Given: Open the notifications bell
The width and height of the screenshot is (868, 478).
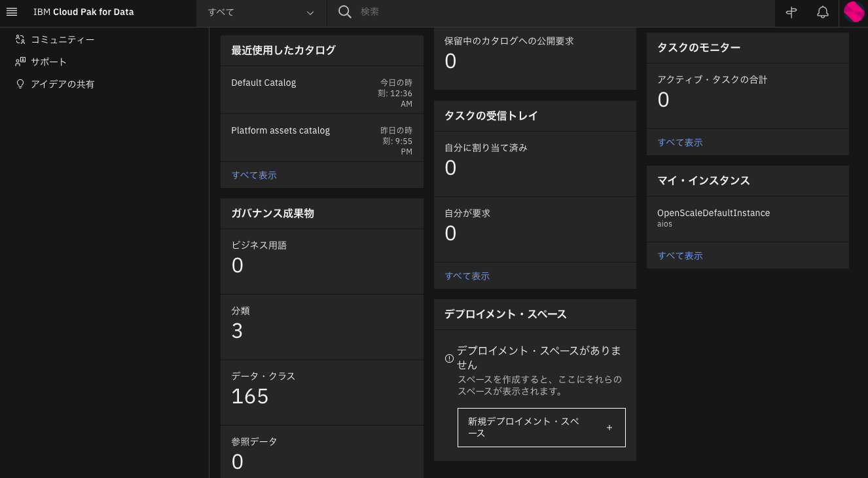Looking at the screenshot, I should (823, 12).
